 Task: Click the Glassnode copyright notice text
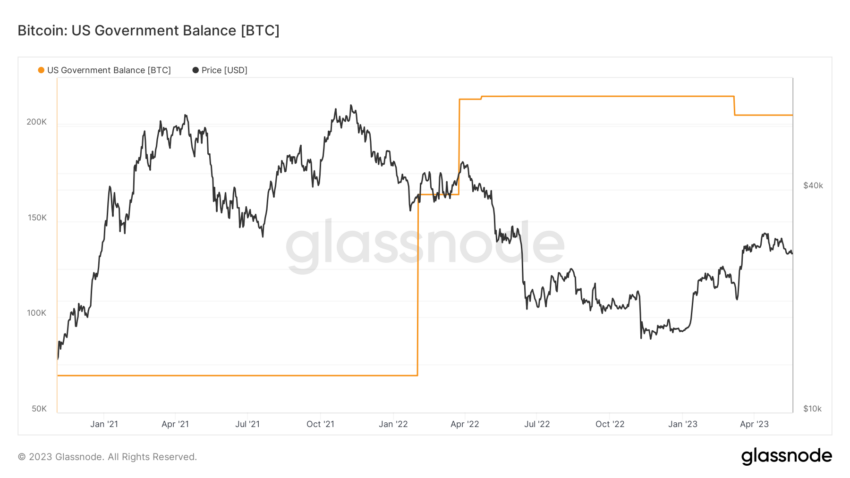[107, 457]
